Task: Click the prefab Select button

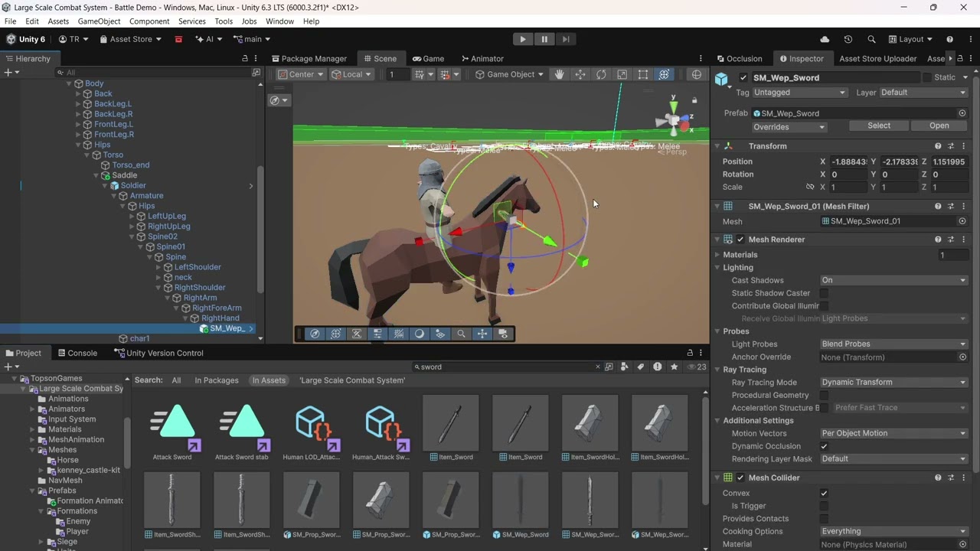Action: pyautogui.click(x=879, y=126)
